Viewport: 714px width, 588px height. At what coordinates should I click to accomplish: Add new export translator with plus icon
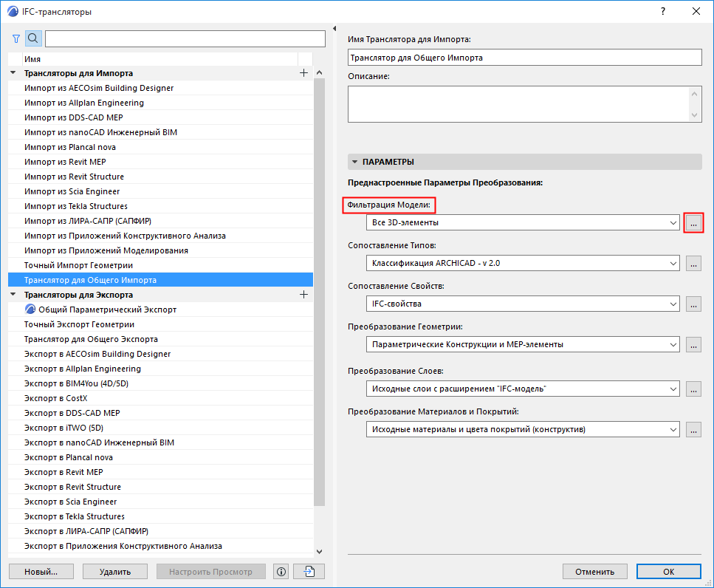click(x=303, y=295)
